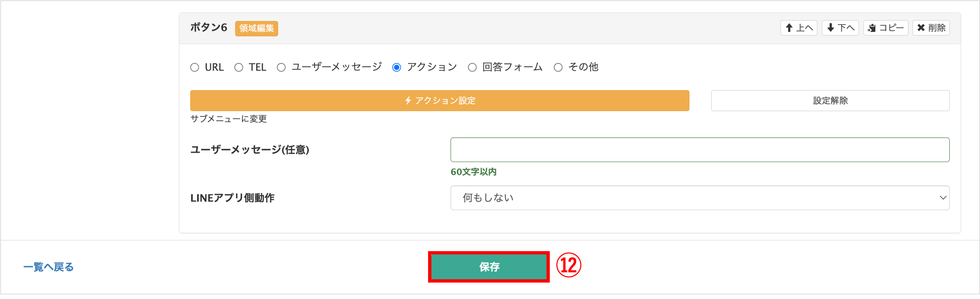The height and width of the screenshot is (299, 980).
Task: Focus the ユーザーメッセージ(任意) text field
Action: (x=699, y=150)
